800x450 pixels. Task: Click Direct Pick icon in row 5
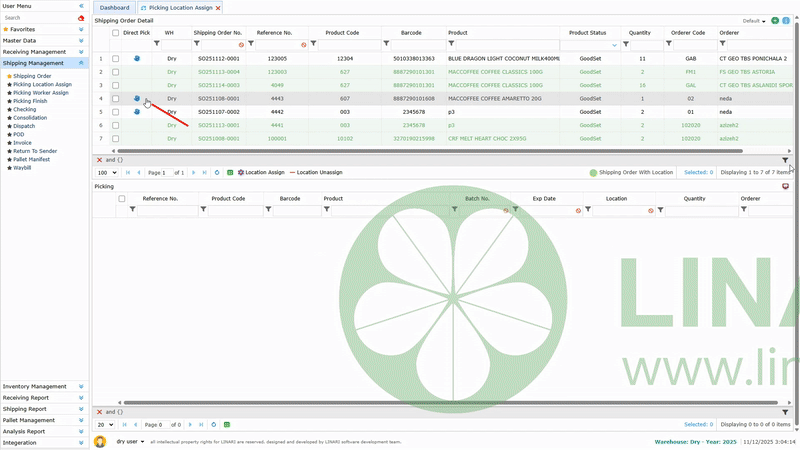tap(136, 112)
